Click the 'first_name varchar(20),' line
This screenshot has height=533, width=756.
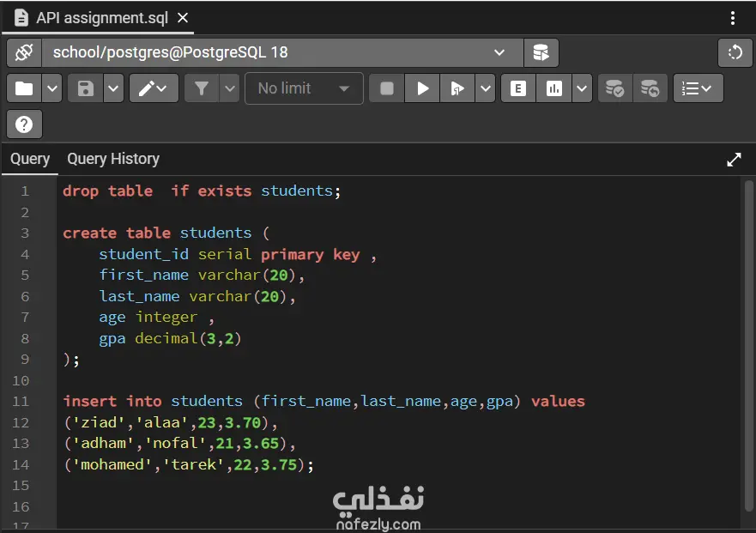tap(202, 276)
